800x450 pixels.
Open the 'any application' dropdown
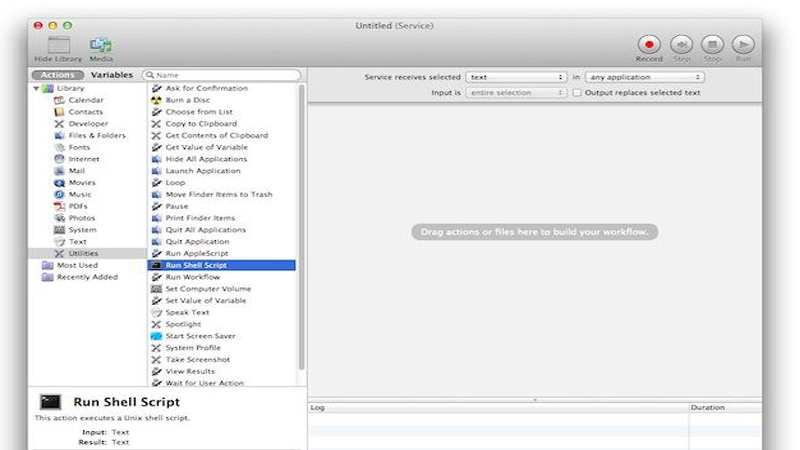644,77
